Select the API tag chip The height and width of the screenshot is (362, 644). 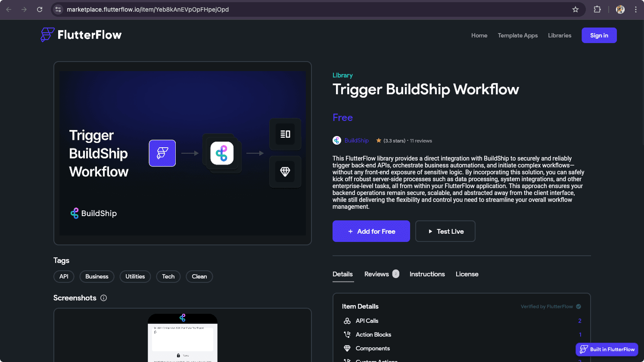[64, 276]
